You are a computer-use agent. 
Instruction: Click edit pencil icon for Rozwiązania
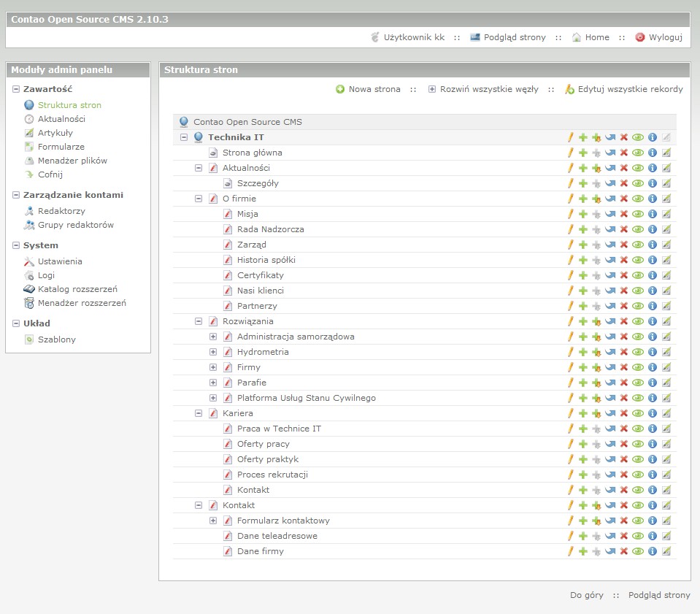coord(570,321)
